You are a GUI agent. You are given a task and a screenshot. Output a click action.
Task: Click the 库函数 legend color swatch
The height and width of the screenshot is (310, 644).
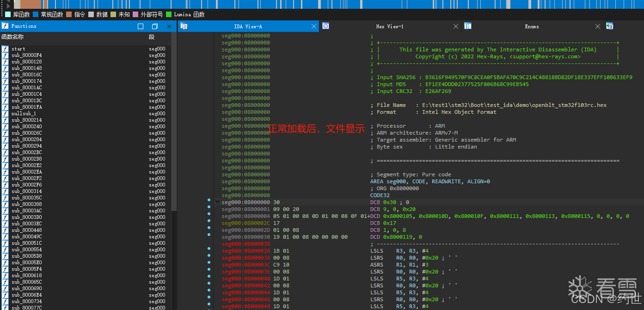8,14
